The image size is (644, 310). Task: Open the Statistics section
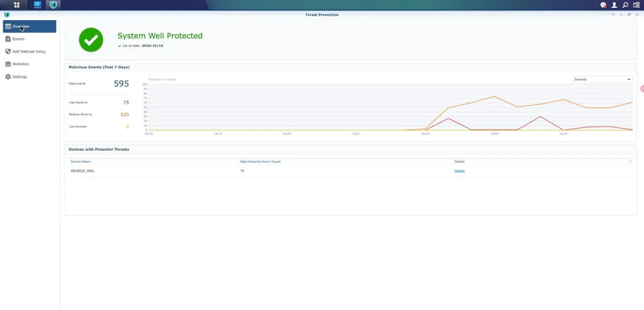29,64
